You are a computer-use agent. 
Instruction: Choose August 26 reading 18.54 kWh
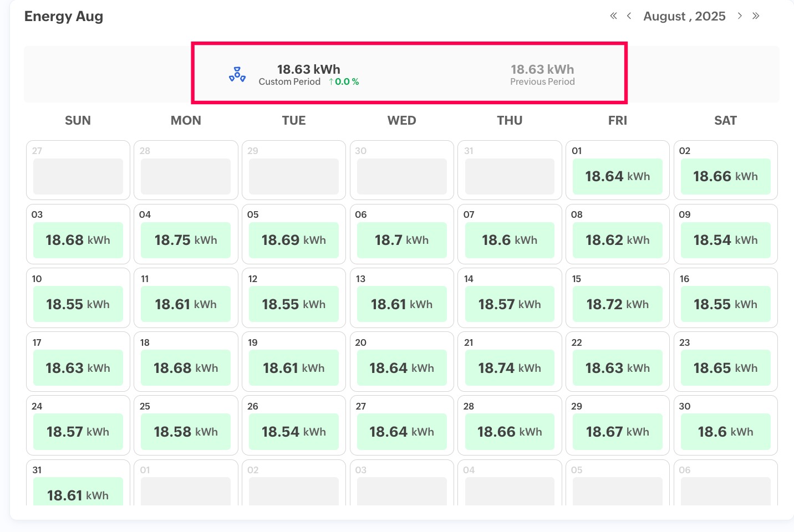[294, 432]
